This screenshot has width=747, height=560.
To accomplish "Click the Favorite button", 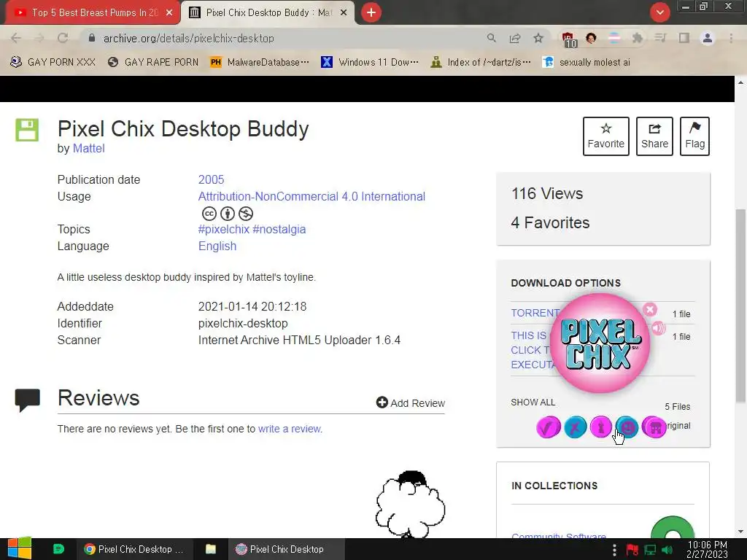I will [x=605, y=136].
